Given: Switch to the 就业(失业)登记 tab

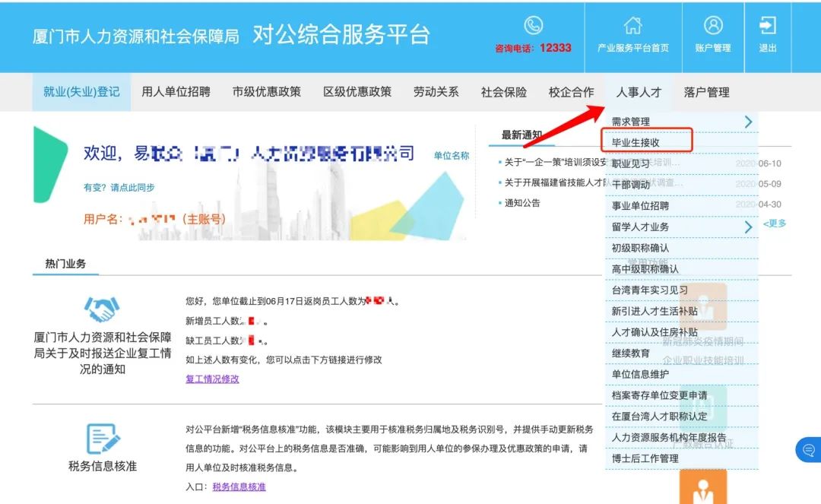Looking at the screenshot, I should pyautogui.click(x=81, y=92).
